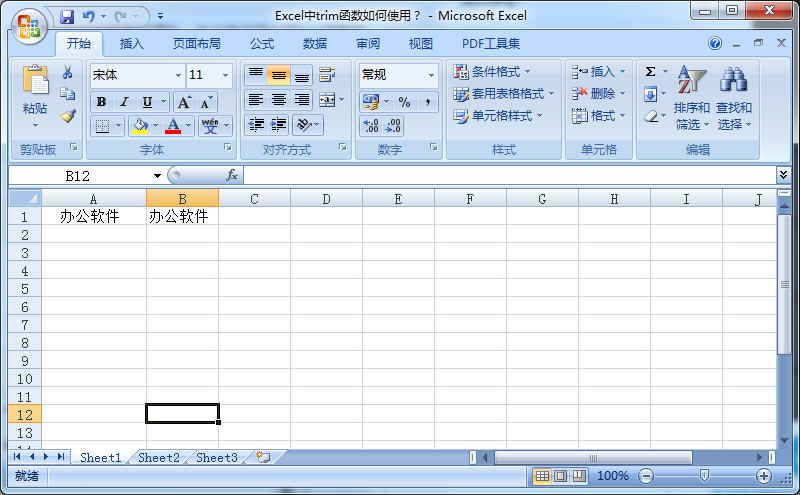Viewport: 800px width, 495px height.
Task: Decrease font size with small A icon
Action: pos(206,102)
